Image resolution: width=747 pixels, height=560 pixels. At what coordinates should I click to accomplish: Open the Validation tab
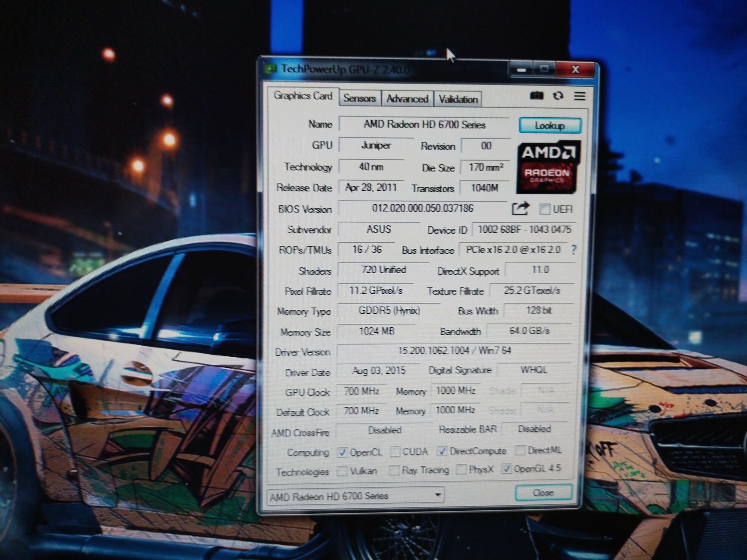point(458,99)
